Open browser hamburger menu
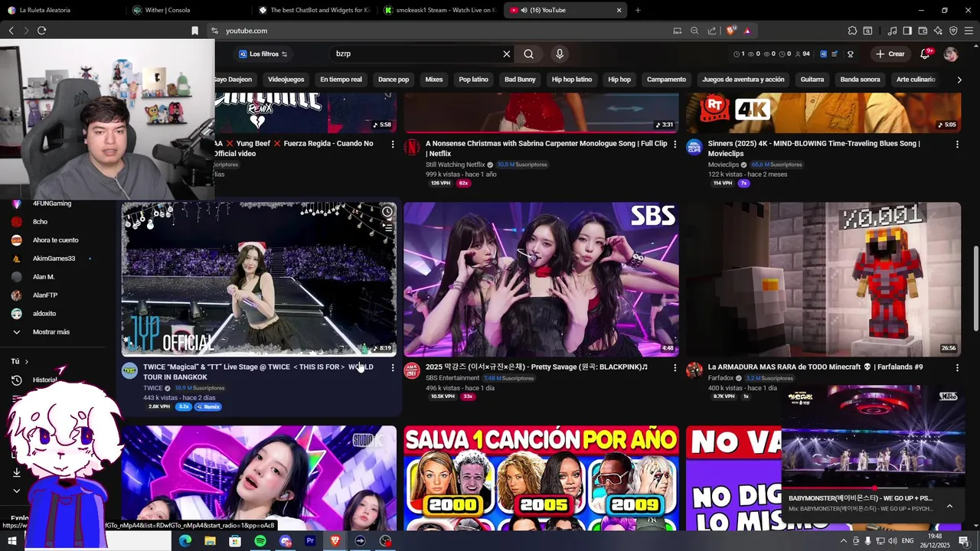980x551 pixels. 969,31
